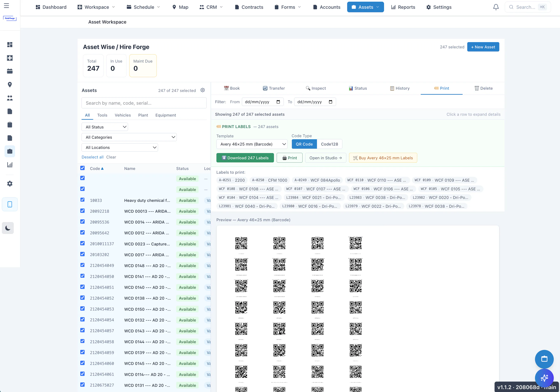Open the briefcase assets sidebar icon
Viewport: 560px width, 392px height.
point(10,151)
